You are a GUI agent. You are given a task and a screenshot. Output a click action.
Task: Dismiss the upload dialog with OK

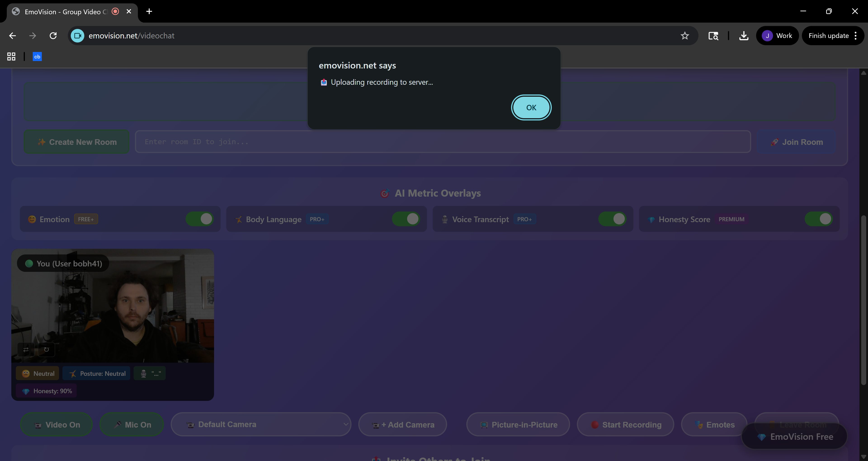pos(531,107)
